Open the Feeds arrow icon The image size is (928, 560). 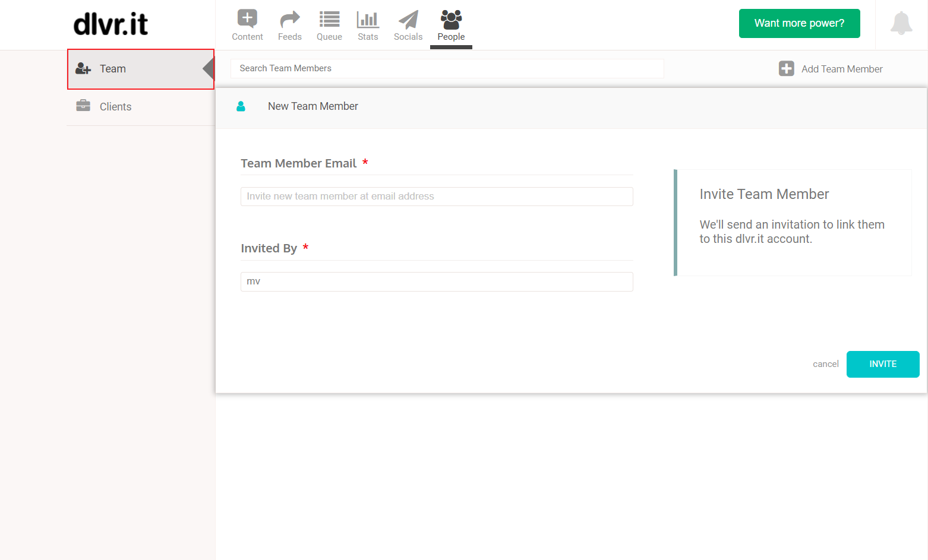point(290,20)
